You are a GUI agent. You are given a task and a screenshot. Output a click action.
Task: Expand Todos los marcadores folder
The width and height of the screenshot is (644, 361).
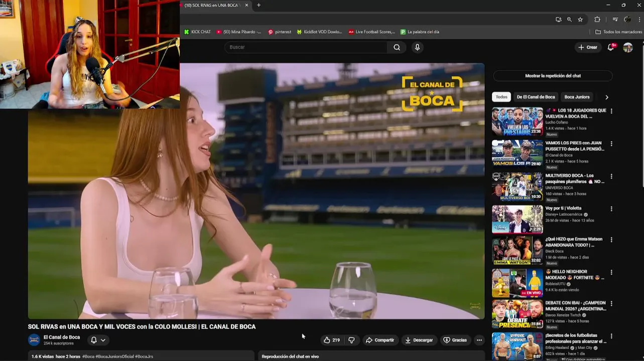pyautogui.click(x=618, y=32)
